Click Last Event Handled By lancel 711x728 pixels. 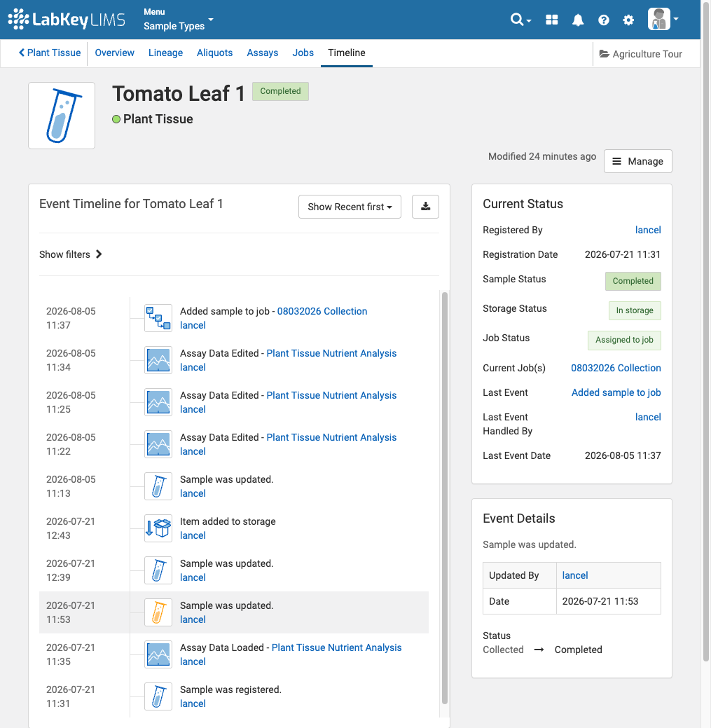pos(648,417)
